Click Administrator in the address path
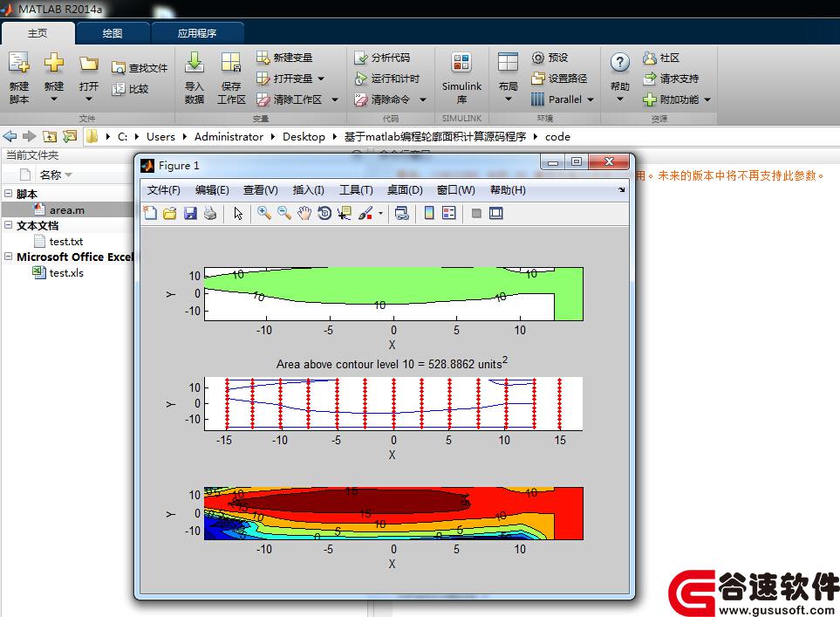Screen dimensions: 840x617 (229, 137)
